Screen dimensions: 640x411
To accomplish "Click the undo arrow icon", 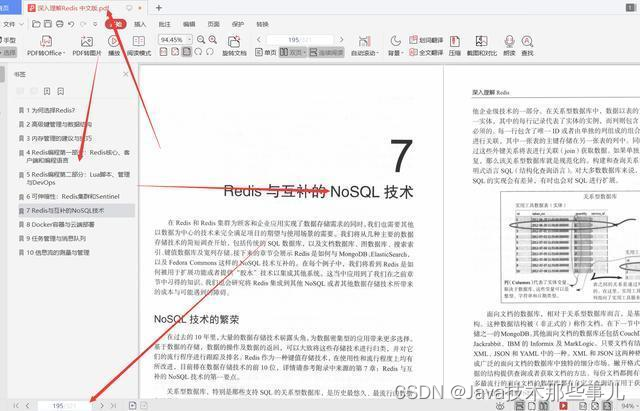I will 71,24.
